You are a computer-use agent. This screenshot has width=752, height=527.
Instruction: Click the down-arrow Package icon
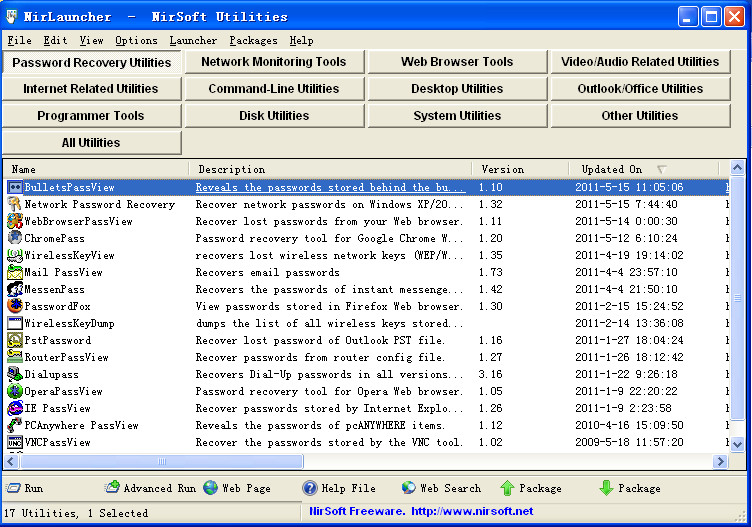(x=606, y=488)
